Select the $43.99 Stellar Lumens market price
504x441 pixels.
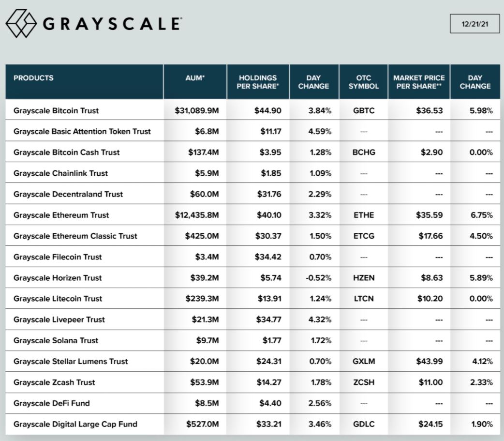tap(430, 362)
